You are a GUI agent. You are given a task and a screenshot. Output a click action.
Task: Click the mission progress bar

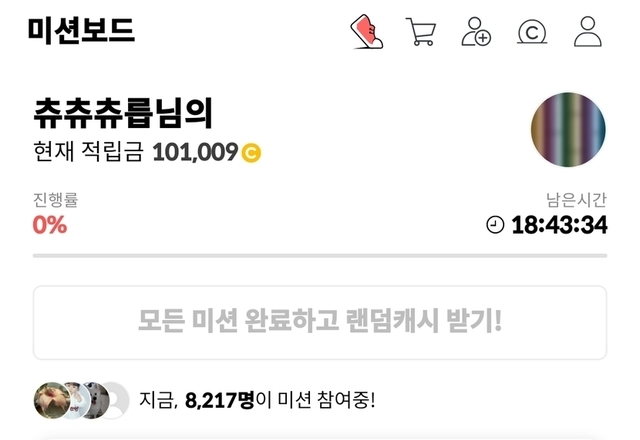(320, 256)
